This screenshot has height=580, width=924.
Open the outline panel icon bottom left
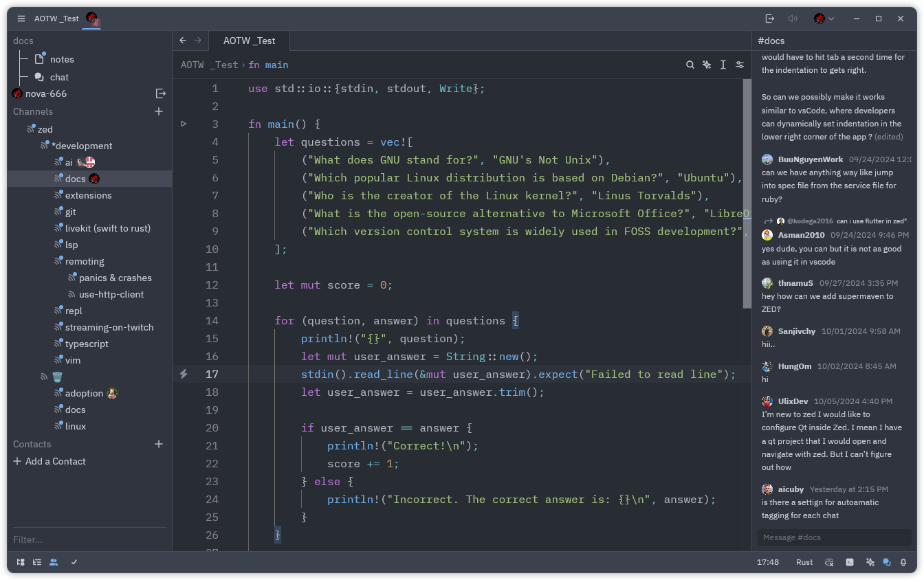coord(36,562)
